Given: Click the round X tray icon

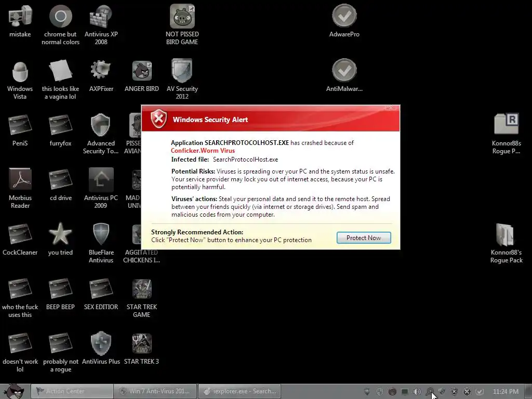Looking at the screenshot, I should [467, 392].
